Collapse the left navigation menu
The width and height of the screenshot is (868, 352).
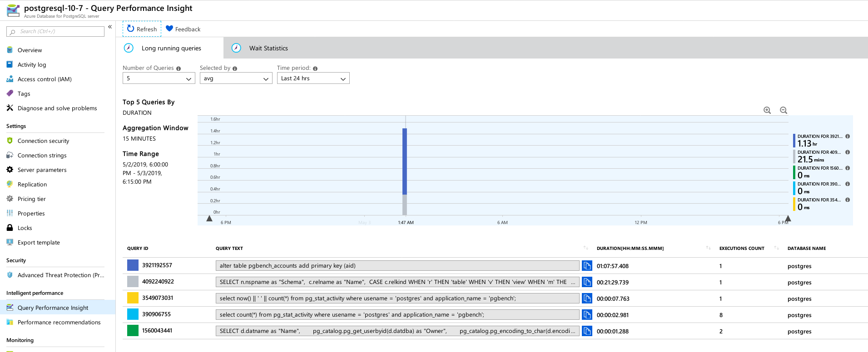pos(110,27)
